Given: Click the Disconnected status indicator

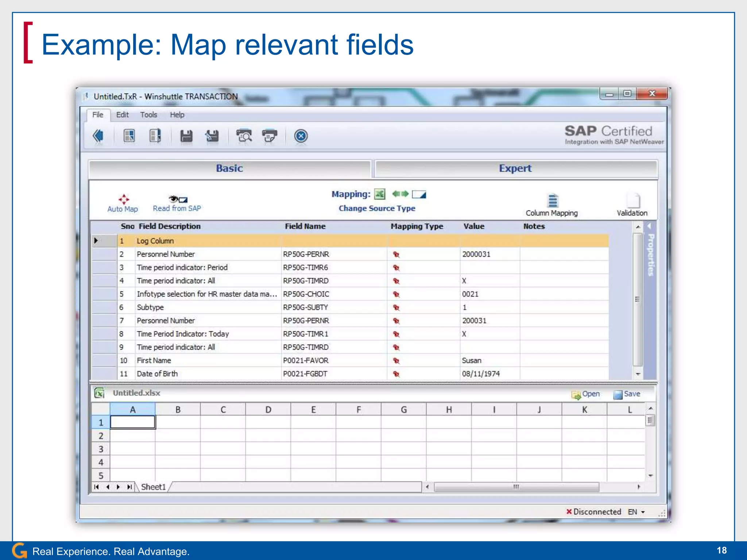Looking at the screenshot, I should pos(593,512).
